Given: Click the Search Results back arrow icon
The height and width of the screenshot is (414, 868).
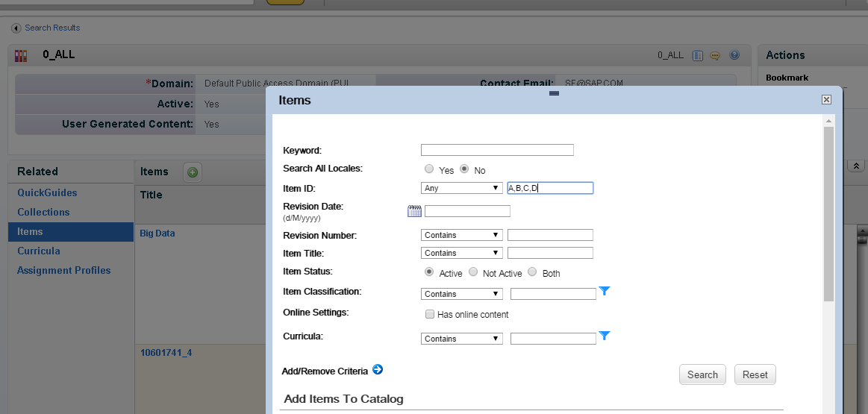Looking at the screenshot, I should 16,28.
